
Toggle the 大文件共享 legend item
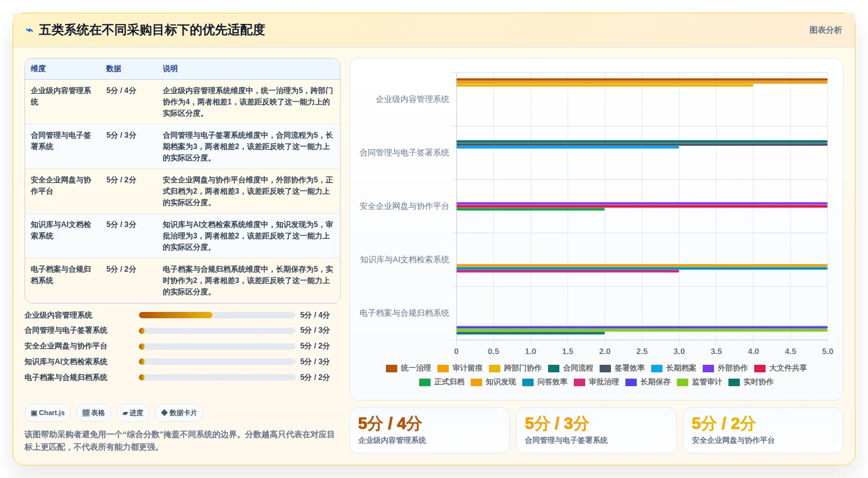pos(781,368)
